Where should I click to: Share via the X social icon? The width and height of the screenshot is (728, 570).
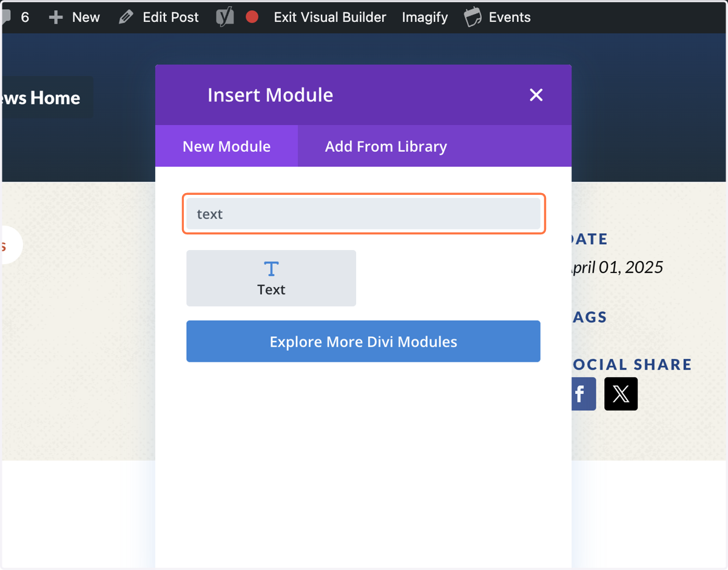pyautogui.click(x=621, y=394)
